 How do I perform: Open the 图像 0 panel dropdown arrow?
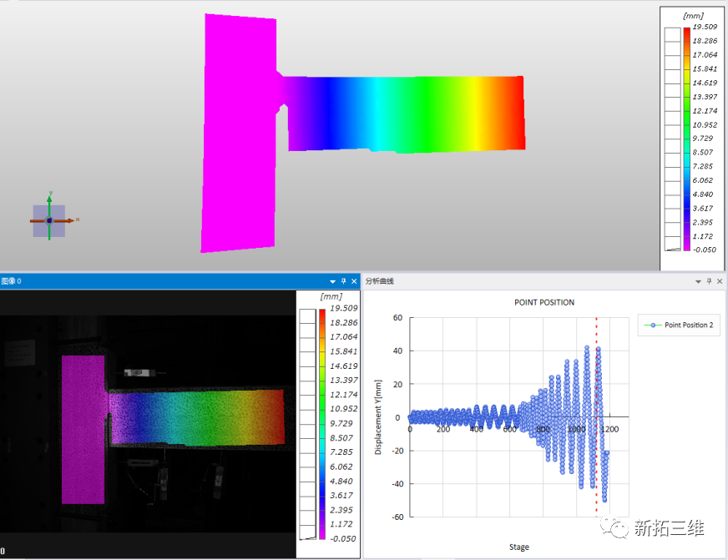(x=332, y=281)
